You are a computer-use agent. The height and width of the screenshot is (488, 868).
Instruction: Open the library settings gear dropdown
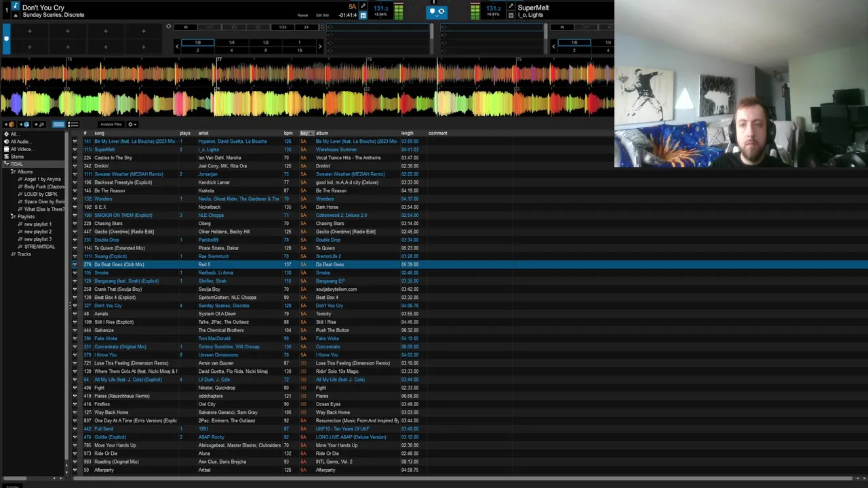pos(132,125)
